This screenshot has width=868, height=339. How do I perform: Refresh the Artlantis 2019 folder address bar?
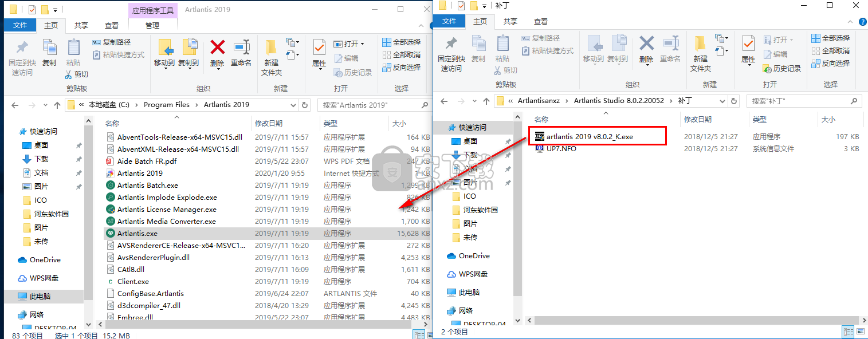pos(306,105)
